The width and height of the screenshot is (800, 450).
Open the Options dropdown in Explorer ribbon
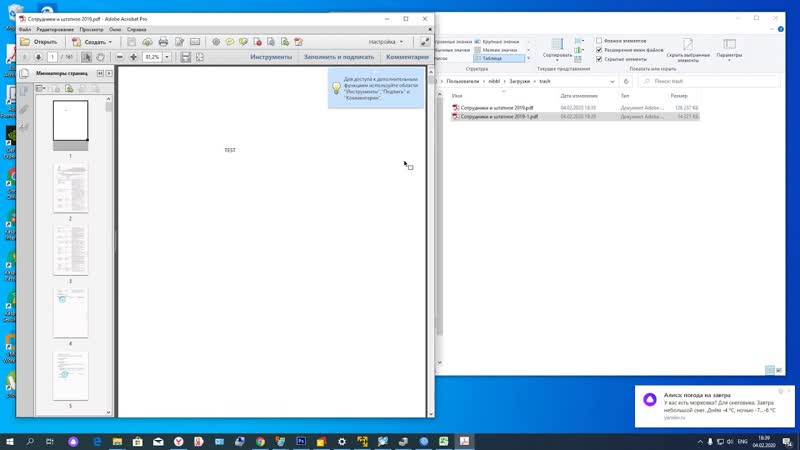pos(729,49)
